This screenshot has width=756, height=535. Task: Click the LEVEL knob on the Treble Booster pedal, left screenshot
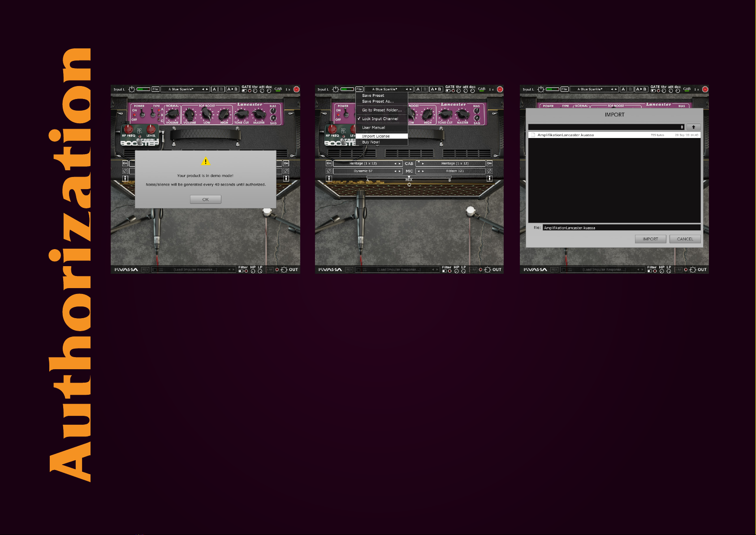[x=151, y=129]
